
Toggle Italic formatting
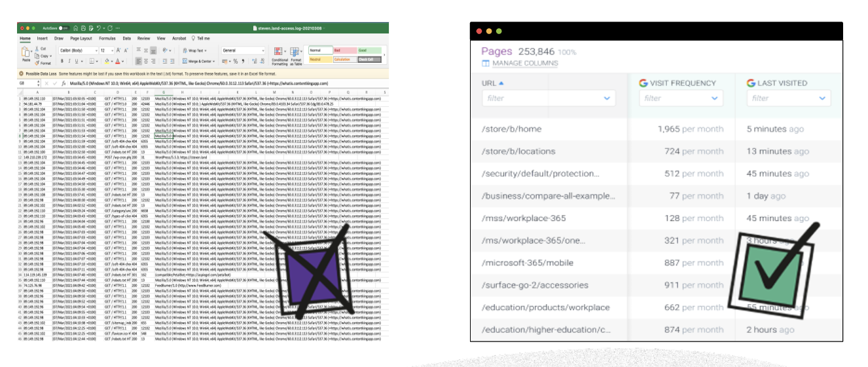(69, 61)
